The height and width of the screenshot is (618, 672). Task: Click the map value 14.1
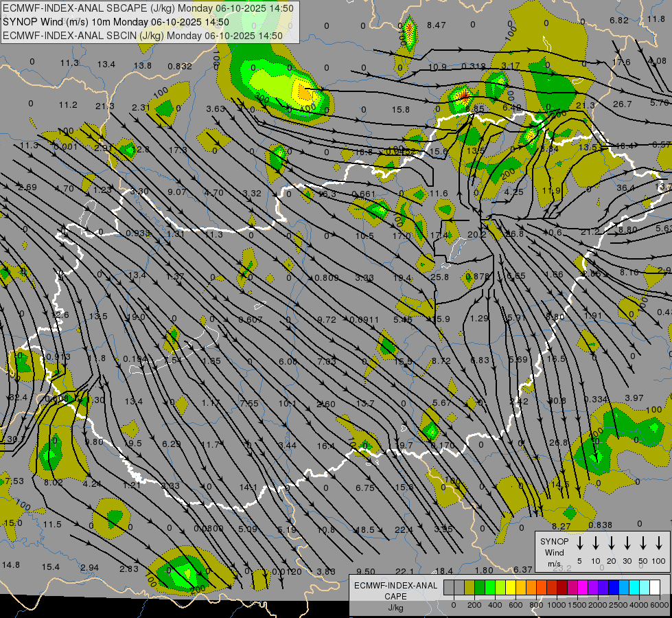coord(248,488)
